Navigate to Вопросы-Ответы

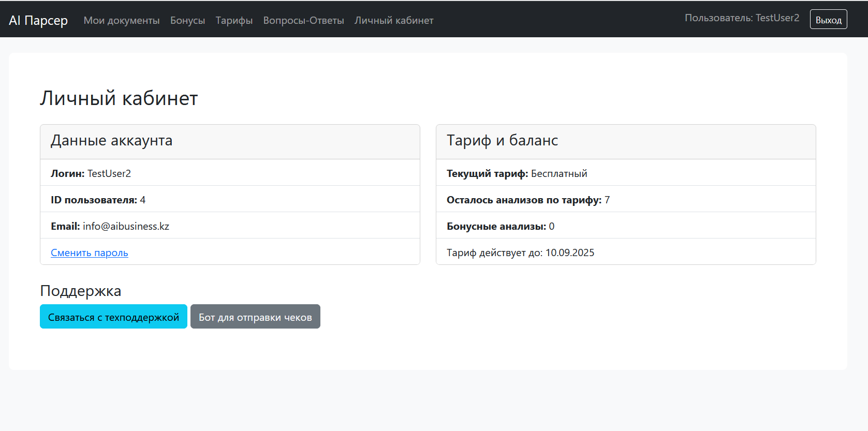(x=303, y=20)
